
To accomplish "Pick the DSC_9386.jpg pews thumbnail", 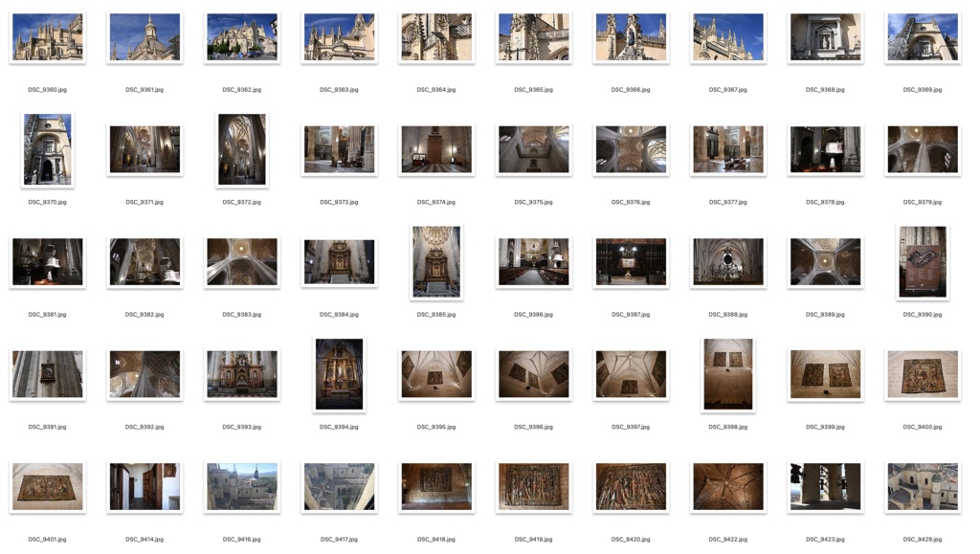I will click(x=534, y=262).
